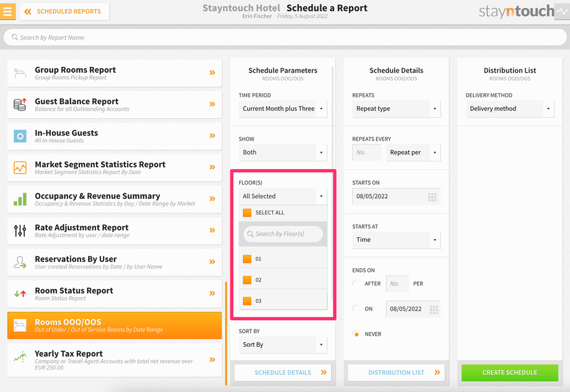Select Rate Adjustment Report from list
Screen dimensions: 570x392
115,231
